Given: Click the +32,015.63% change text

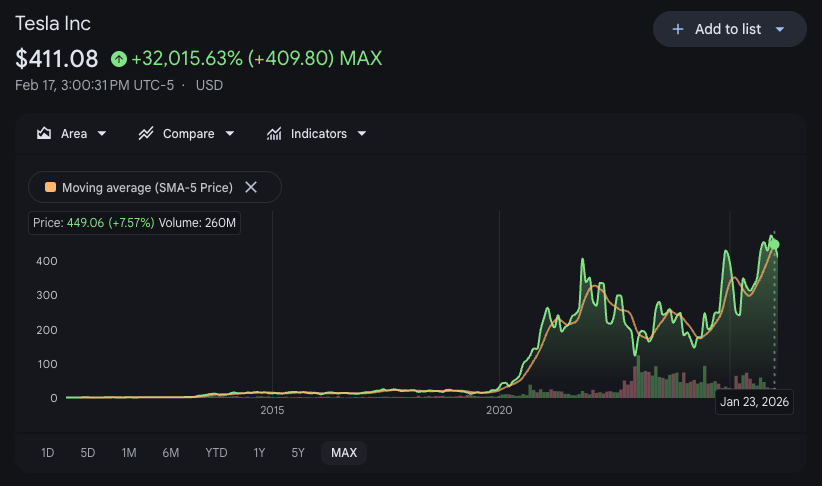Looking at the screenshot, I should pos(187,58).
